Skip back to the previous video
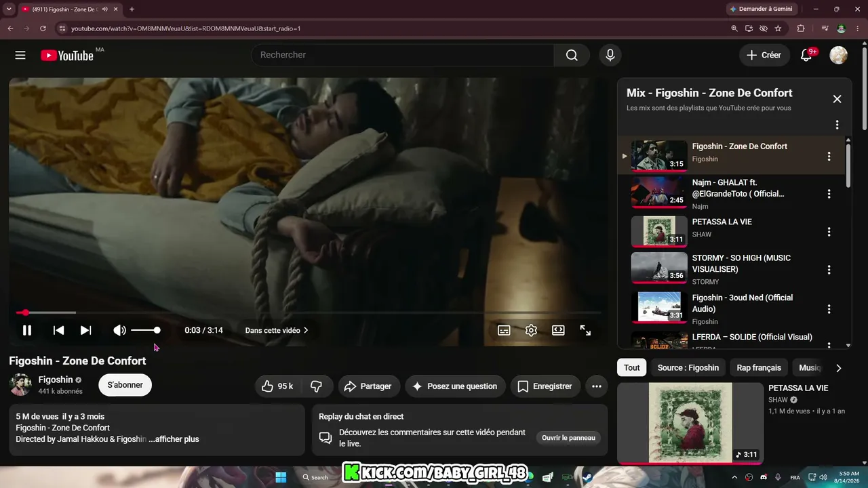Screen dimensions: 868x488 click(x=59, y=330)
